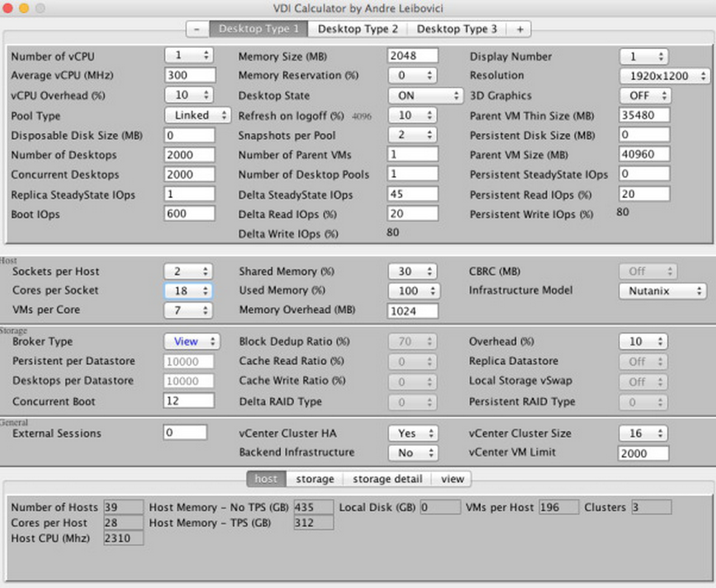
Task: Toggle 3D Graphics OFF dropdown
Action: (x=645, y=95)
